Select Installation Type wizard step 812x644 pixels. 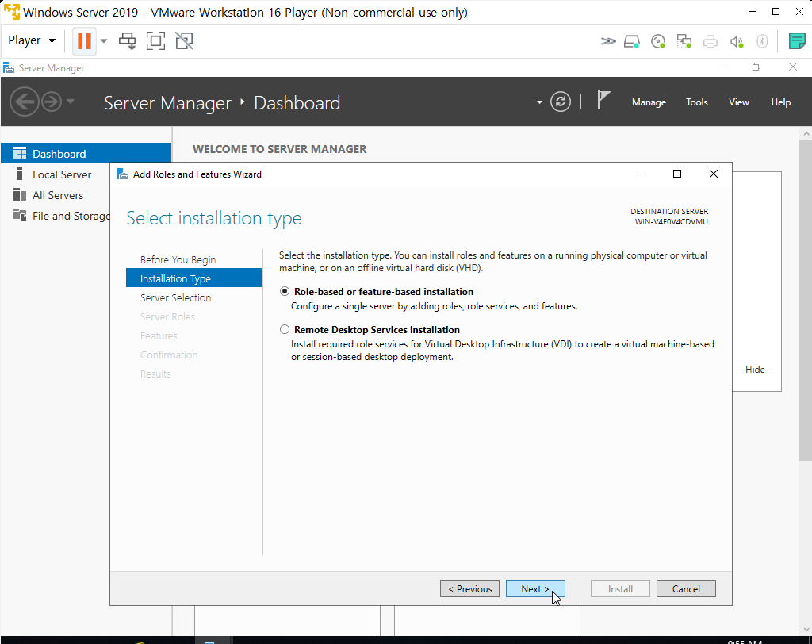tap(193, 278)
